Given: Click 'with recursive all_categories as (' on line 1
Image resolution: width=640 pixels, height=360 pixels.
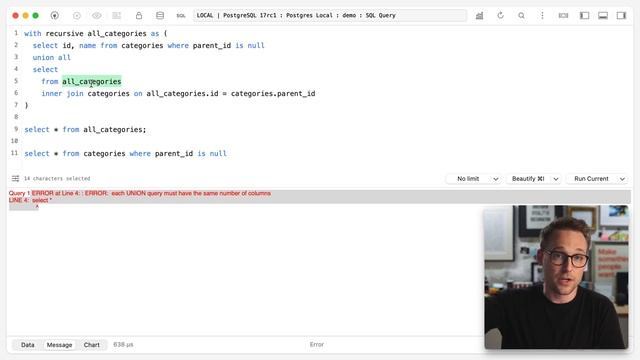Looking at the screenshot, I should tap(96, 33).
